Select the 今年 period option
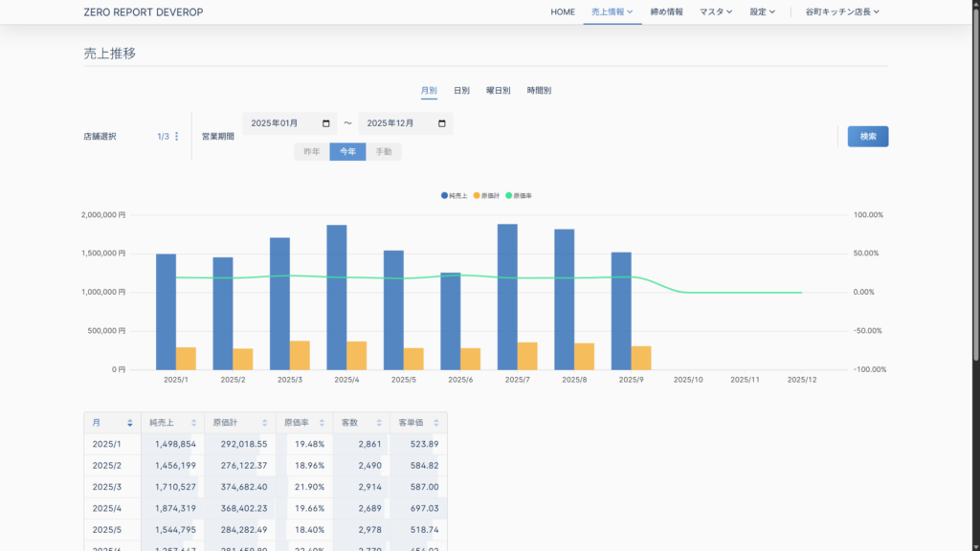980x551 pixels. (x=347, y=152)
